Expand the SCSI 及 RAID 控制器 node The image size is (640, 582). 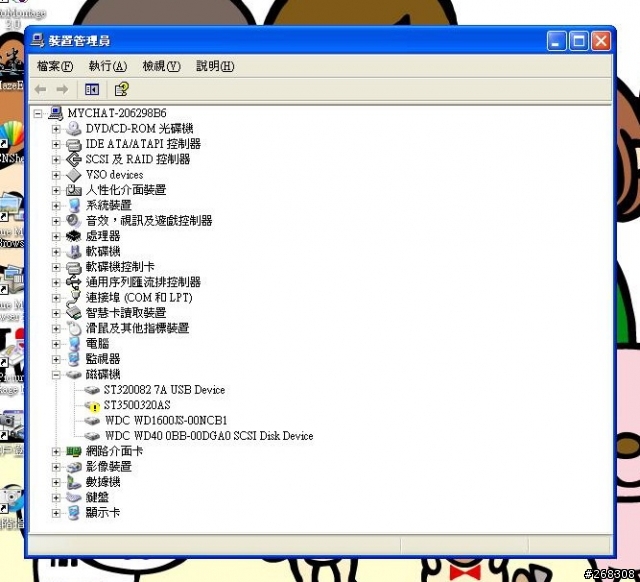[56, 160]
